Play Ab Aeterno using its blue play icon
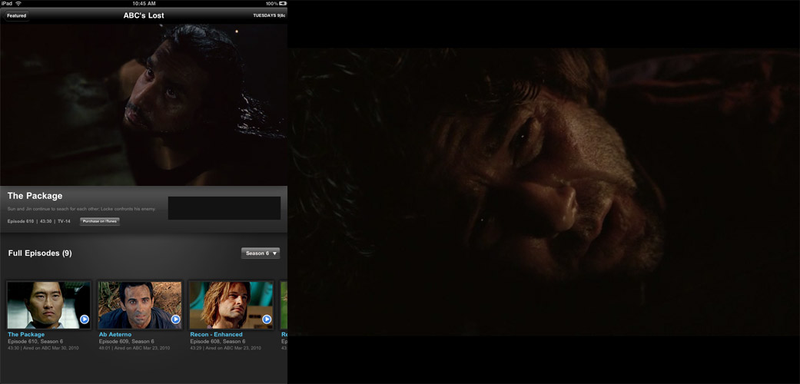The image size is (800, 384). (x=176, y=319)
